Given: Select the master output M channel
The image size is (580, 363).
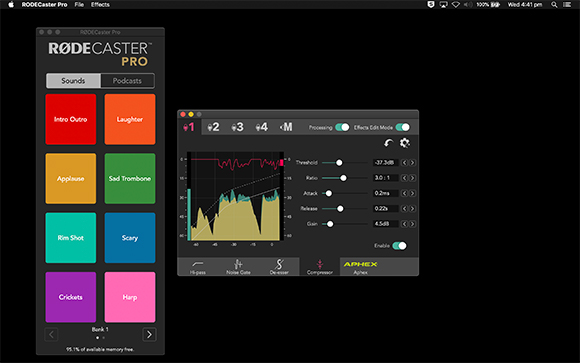Looking at the screenshot, I should point(286,127).
